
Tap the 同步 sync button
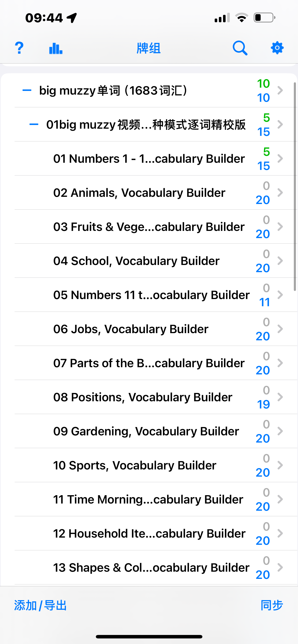click(x=272, y=605)
